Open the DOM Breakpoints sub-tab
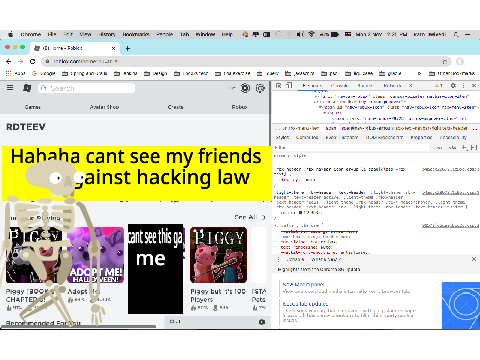This screenshot has height=360, width=480. coord(384,137)
